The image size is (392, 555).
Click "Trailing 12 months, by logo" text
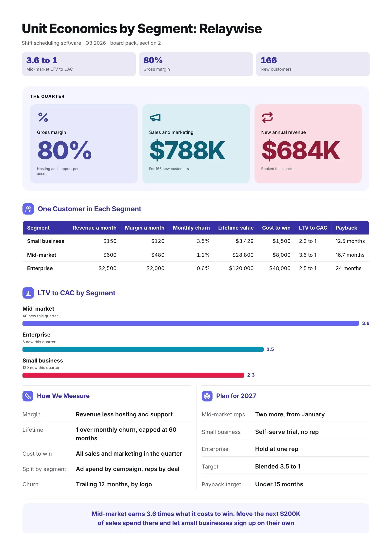click(114, 484)
